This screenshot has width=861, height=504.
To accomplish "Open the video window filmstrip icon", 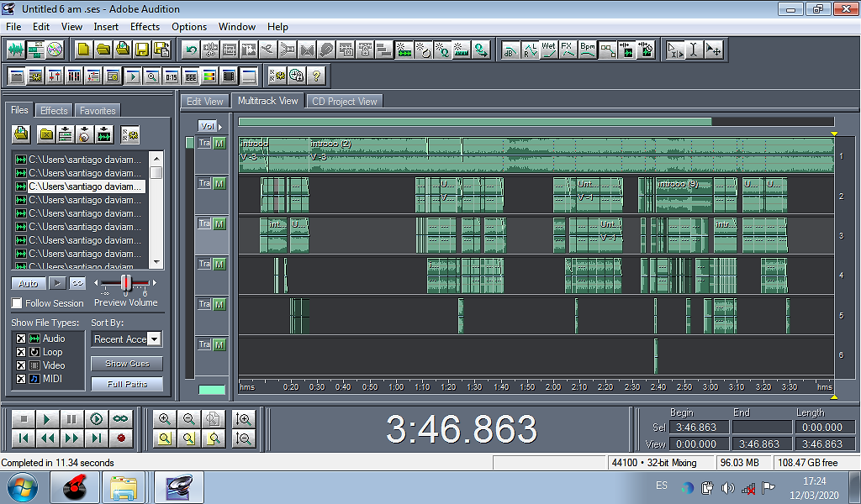I will click(229, 76).
